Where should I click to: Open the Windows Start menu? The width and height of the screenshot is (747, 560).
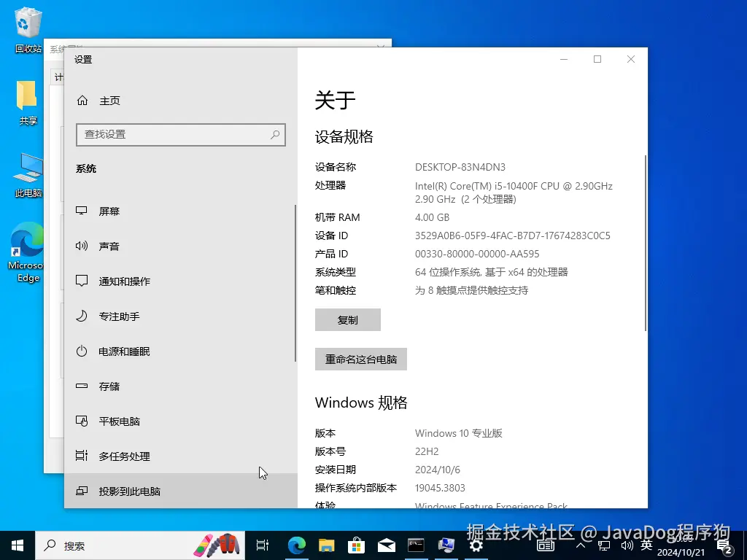[x=18, y=545]
